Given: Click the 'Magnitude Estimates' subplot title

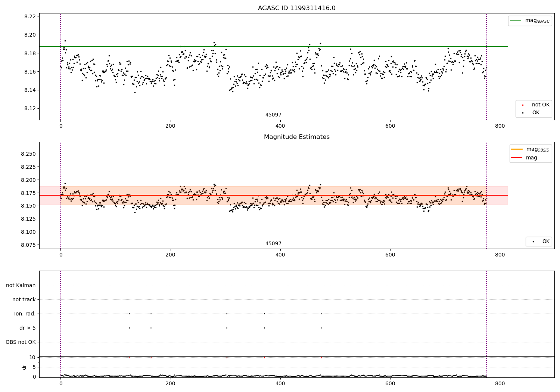Looking at the screenshot, I should (x=296, y=137).
